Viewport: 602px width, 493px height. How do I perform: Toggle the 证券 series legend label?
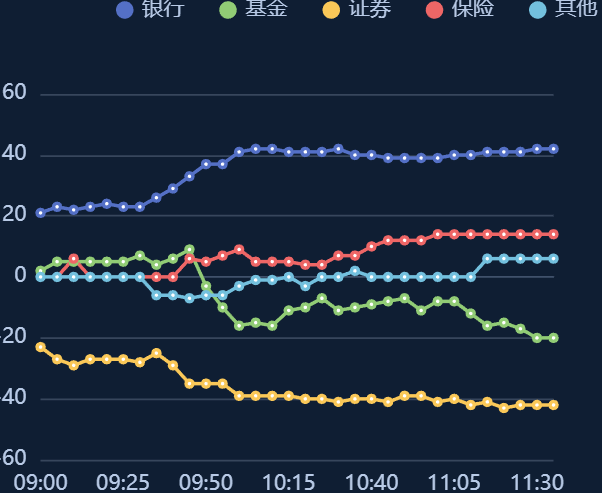coord(368,10)
